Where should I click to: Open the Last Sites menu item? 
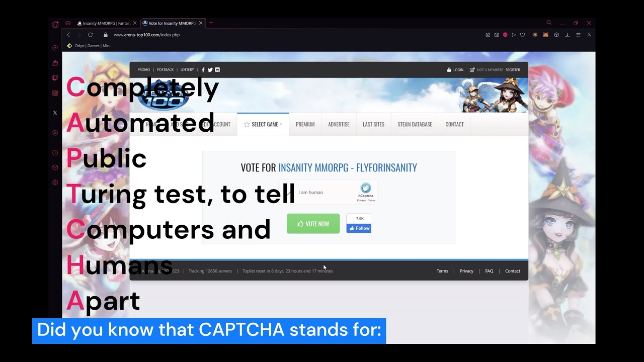pos(373,124)
